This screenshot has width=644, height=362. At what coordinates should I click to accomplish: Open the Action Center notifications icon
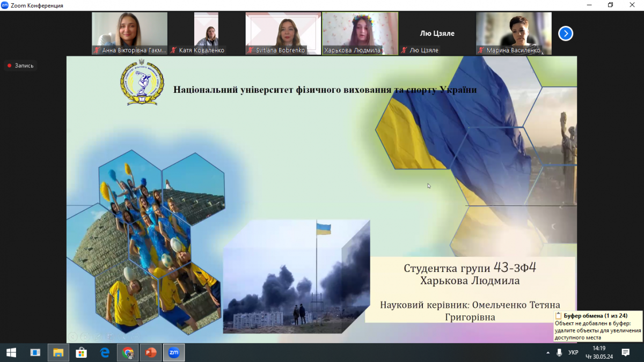tap(625, 352)
